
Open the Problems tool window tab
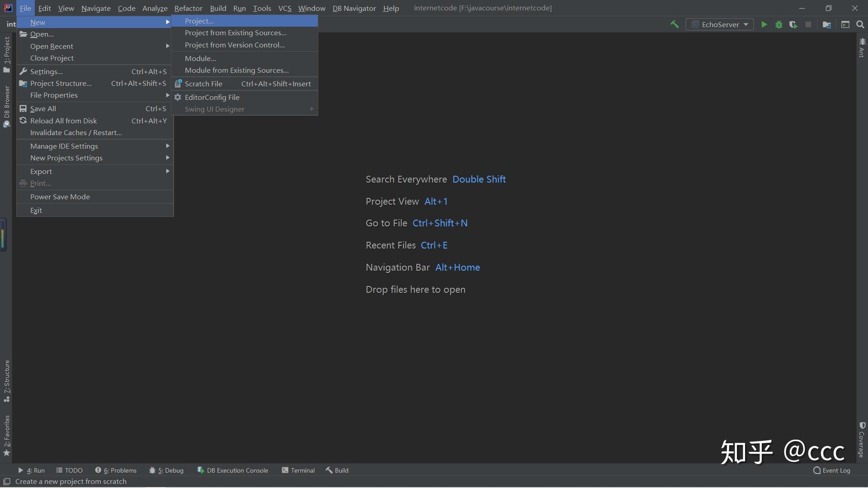pyautogui.click(x=116, y=470)
